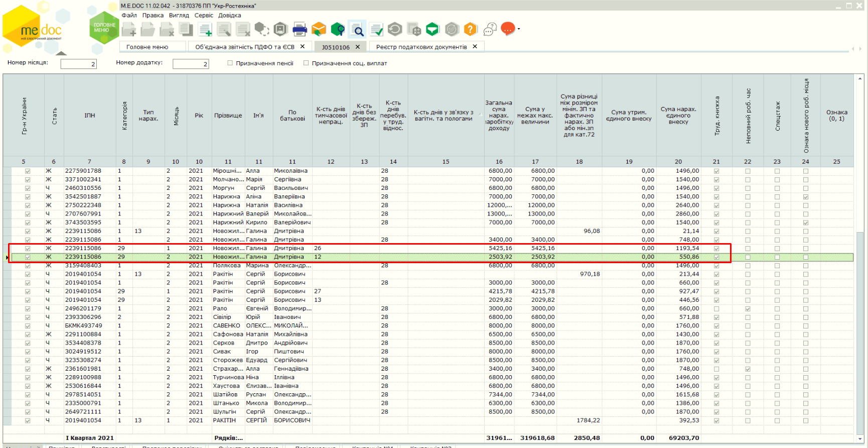Open the Файл menu
Image resolution: width=868 pixels, height=448 pixels.
tap(129, 15)
